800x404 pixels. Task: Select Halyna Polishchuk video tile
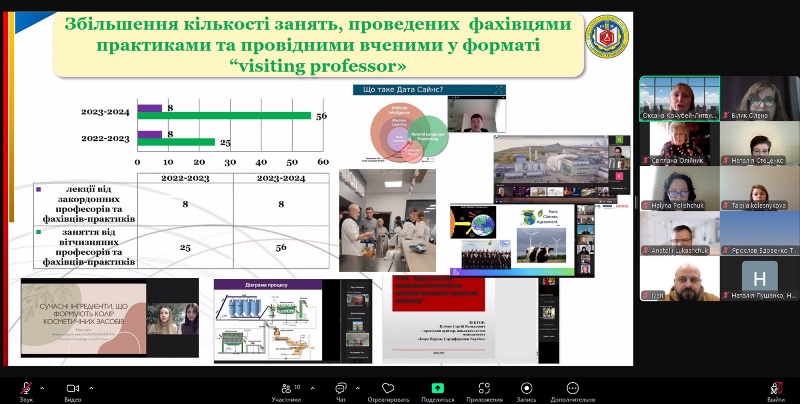pyautogui.click(x=680, y=188)
